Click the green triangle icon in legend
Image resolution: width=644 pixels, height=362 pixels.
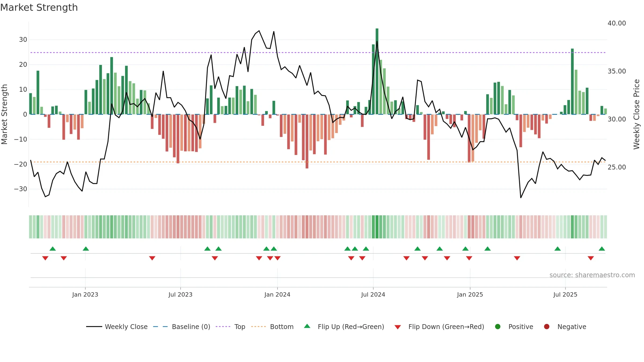pos(307,326)
